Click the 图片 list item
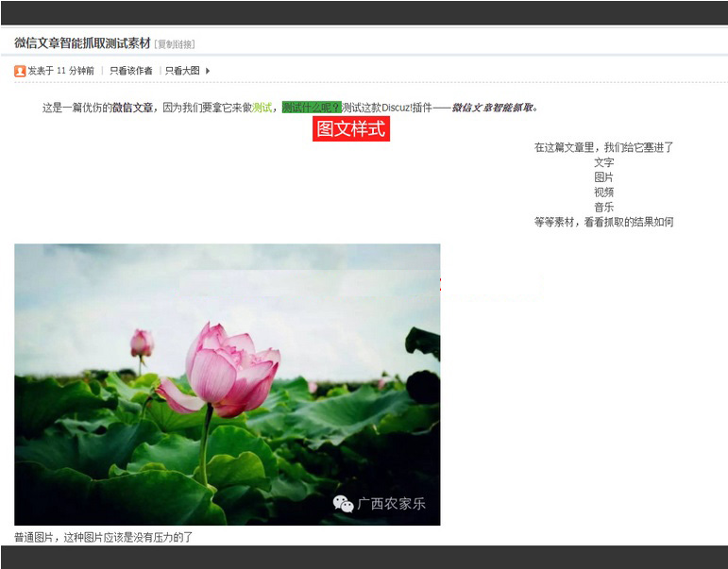 [603, 177]
